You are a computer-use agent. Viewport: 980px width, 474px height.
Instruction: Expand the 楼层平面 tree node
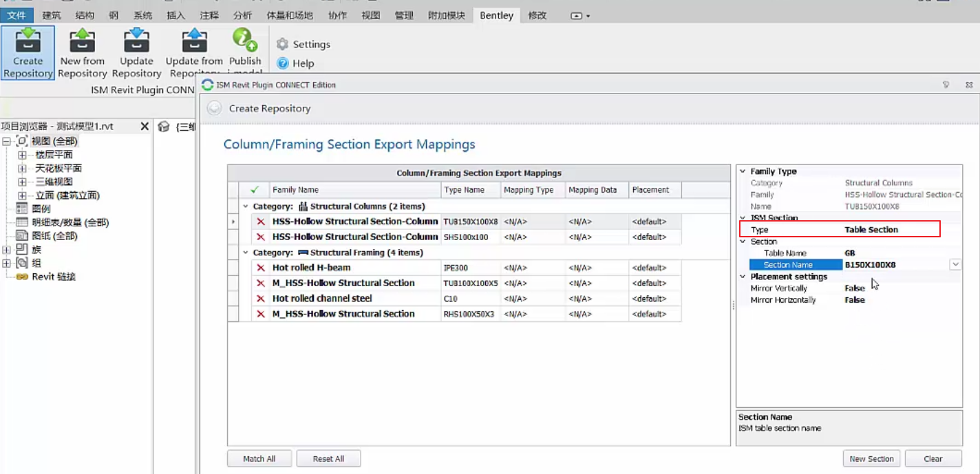[22, 155]
